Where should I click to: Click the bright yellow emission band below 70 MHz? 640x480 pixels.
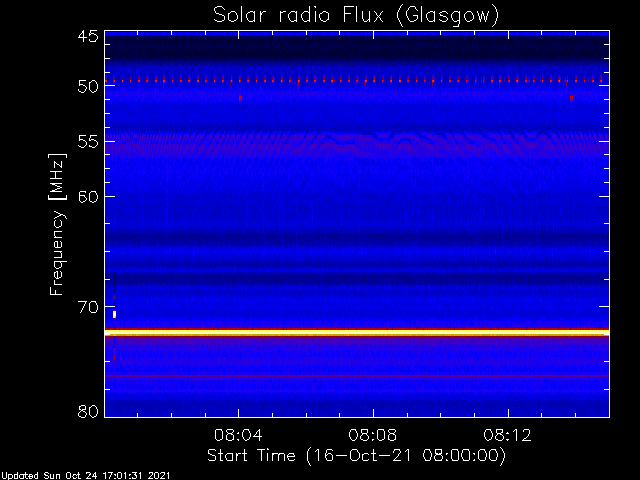pyautogui.click(x=357, y=333)
